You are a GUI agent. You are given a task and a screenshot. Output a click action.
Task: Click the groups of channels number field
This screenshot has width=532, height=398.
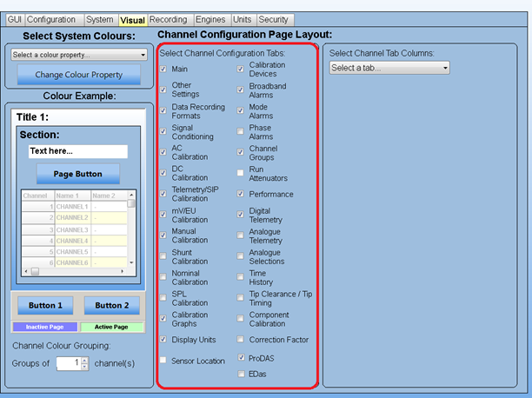69,363
